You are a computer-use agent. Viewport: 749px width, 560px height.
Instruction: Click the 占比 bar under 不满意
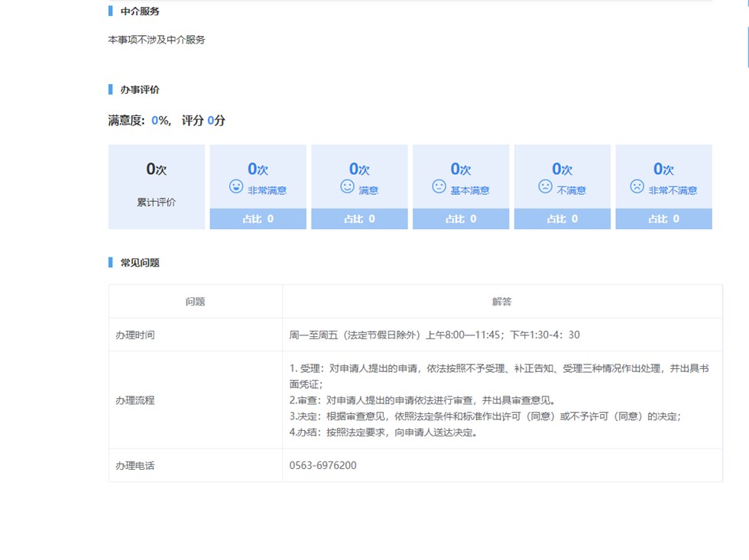562,218
